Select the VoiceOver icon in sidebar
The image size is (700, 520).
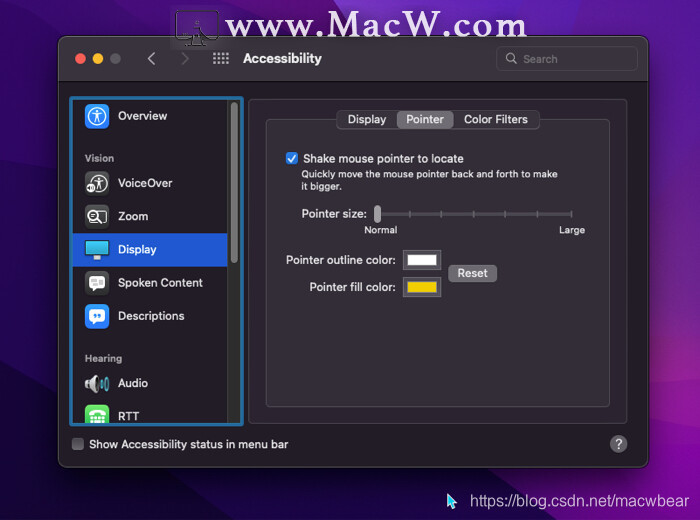coord(97,183)
